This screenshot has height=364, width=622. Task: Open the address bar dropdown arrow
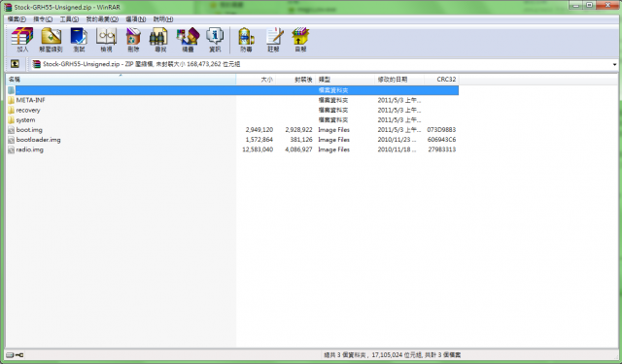614,64
